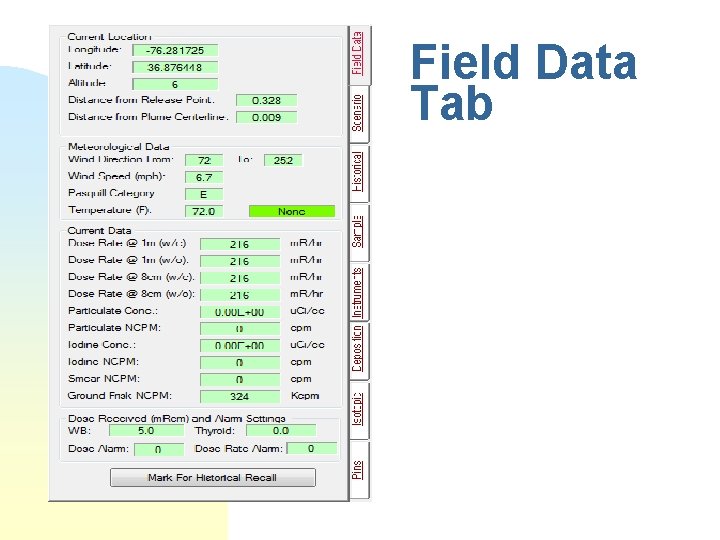
Task: Switch to the Instruments tab
Action: (x=360, y=292)
